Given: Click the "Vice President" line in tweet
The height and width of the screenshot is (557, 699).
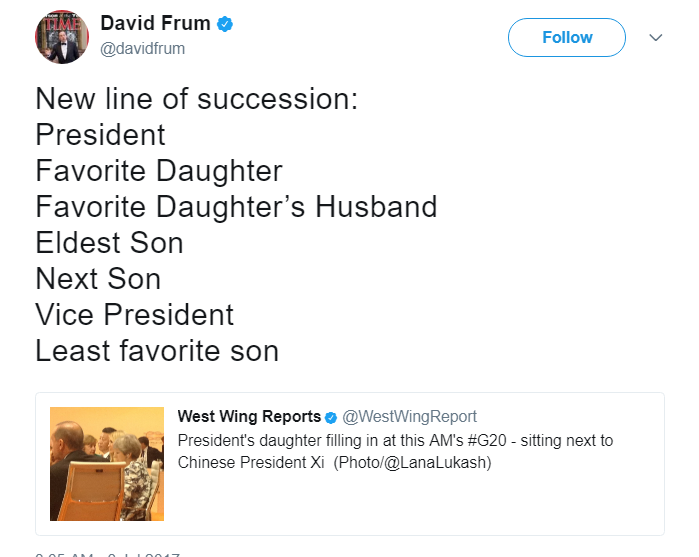Looking at the screenshot, I should (x=134, y=315).
